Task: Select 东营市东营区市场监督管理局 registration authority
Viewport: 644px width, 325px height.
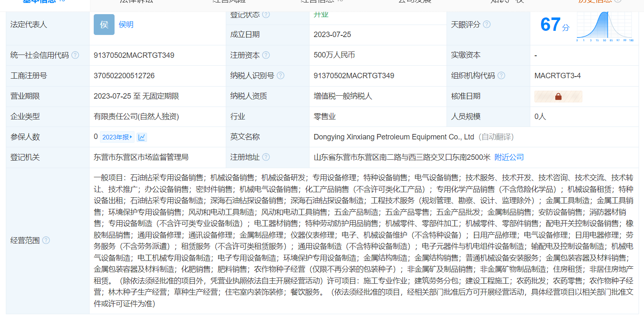Action: pos(141,157)
